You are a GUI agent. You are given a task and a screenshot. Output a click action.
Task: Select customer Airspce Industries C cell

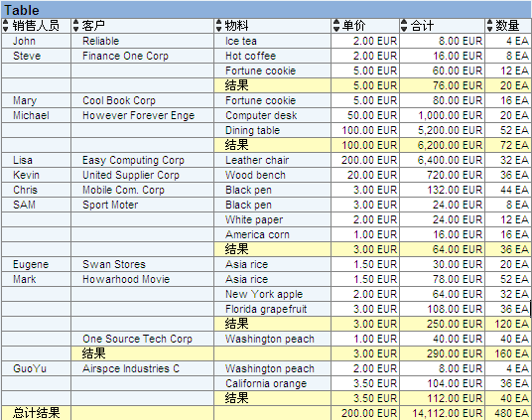143,368
